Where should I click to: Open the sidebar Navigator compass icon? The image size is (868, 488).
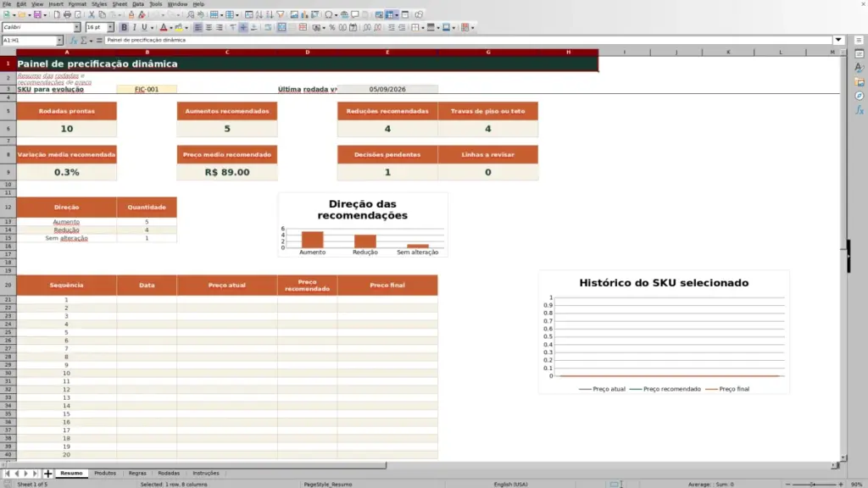pyautogui.click(x=860, y=97)
